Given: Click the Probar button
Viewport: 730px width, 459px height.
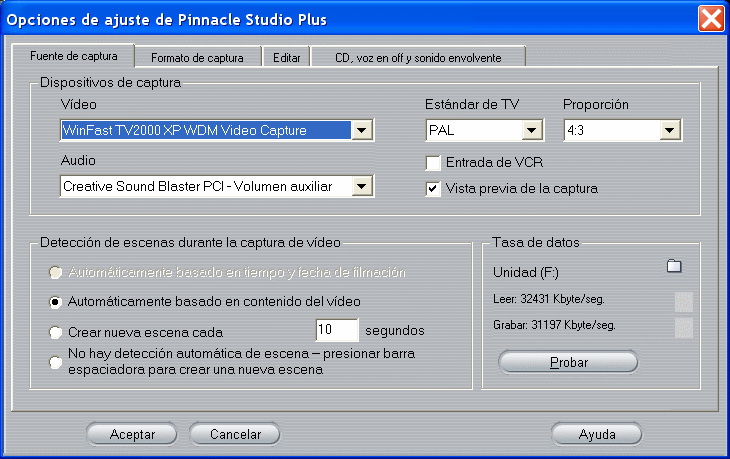Looking at the screenshot, I should (568, 362).
